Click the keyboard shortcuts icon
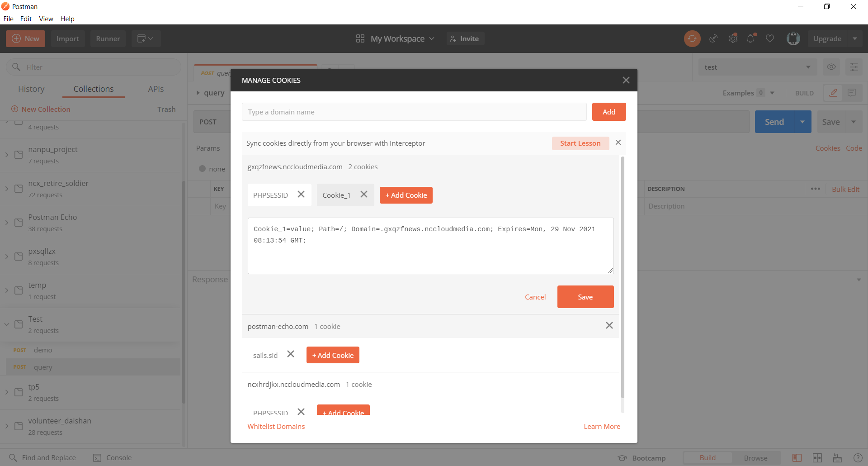 point(837,458)
